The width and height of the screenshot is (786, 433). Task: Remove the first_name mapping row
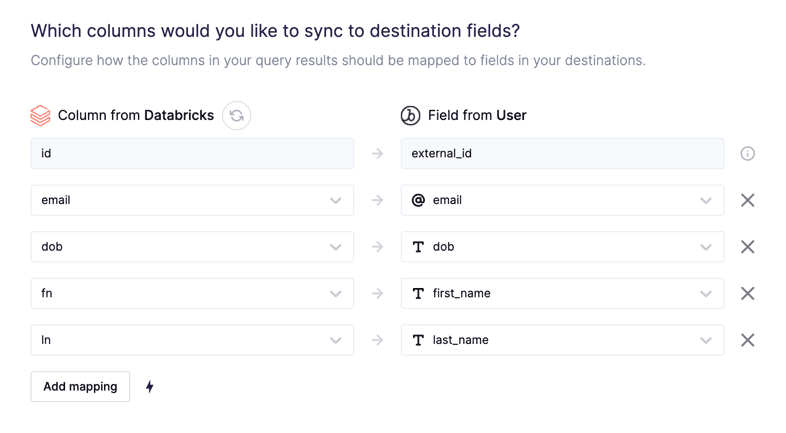[747, 294]
